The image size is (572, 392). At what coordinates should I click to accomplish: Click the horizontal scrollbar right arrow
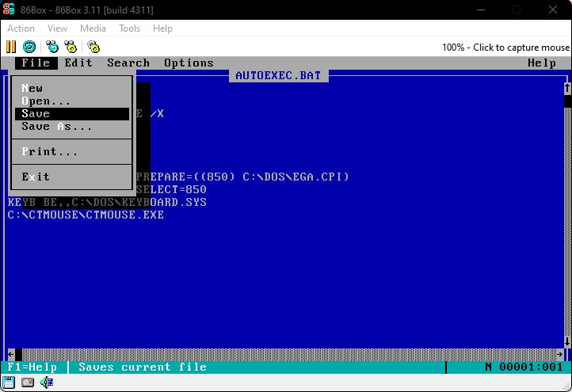coord(560,355)
